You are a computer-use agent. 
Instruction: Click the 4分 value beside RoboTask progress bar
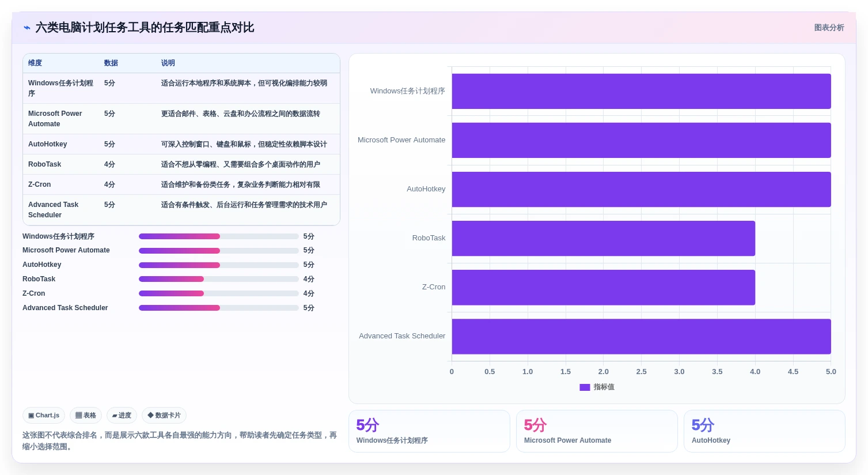309,279
